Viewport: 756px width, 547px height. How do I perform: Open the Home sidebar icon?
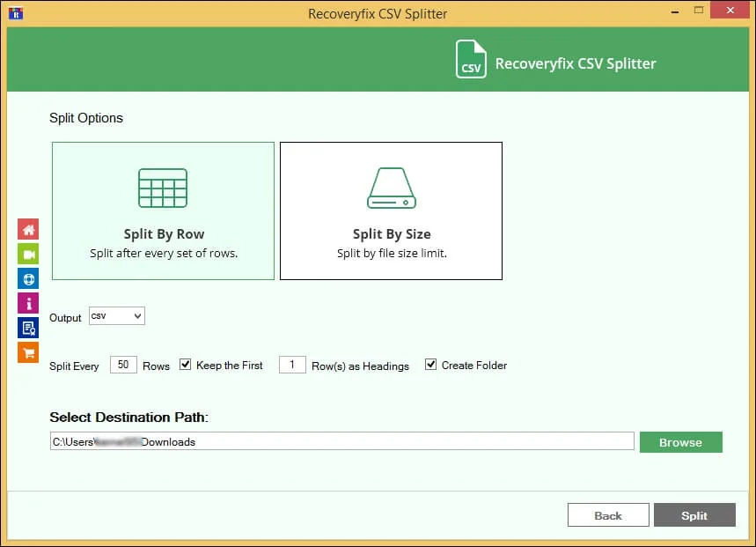[x=27, y=229]
